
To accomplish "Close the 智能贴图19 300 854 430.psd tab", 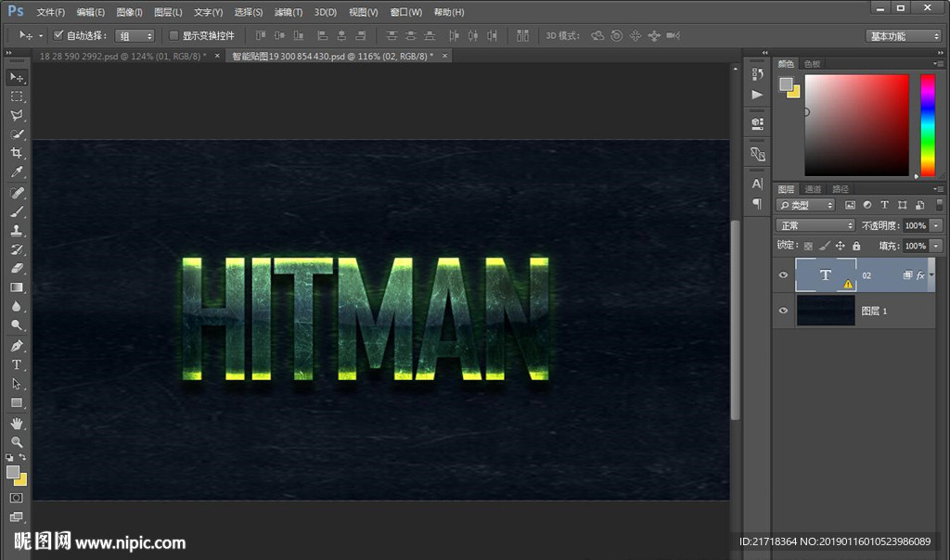I will (x=444, y=56).
